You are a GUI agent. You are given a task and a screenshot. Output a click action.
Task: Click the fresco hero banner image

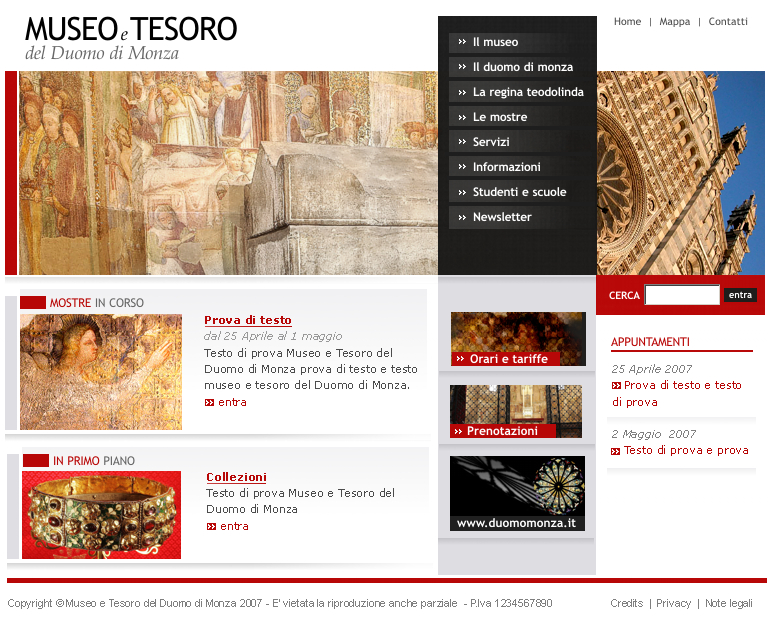click(228, 173)
